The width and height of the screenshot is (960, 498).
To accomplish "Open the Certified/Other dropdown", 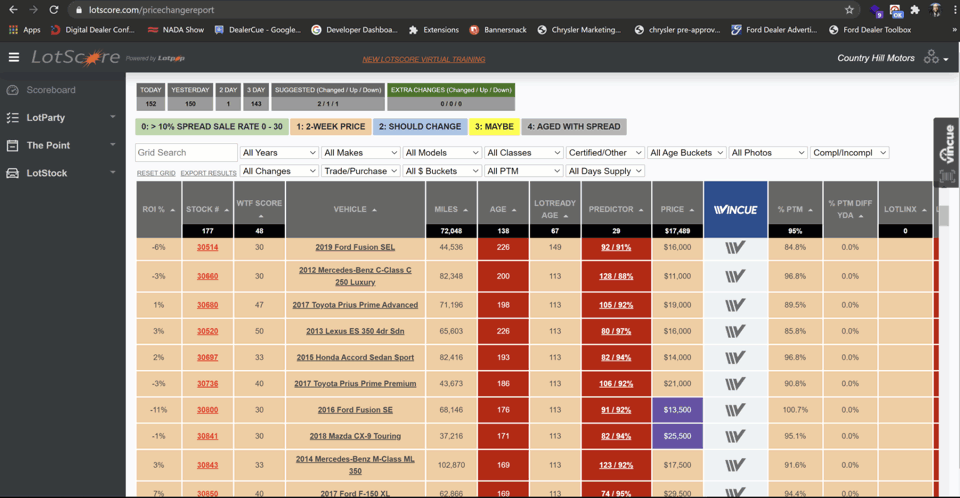I will (x=605, y=153).
